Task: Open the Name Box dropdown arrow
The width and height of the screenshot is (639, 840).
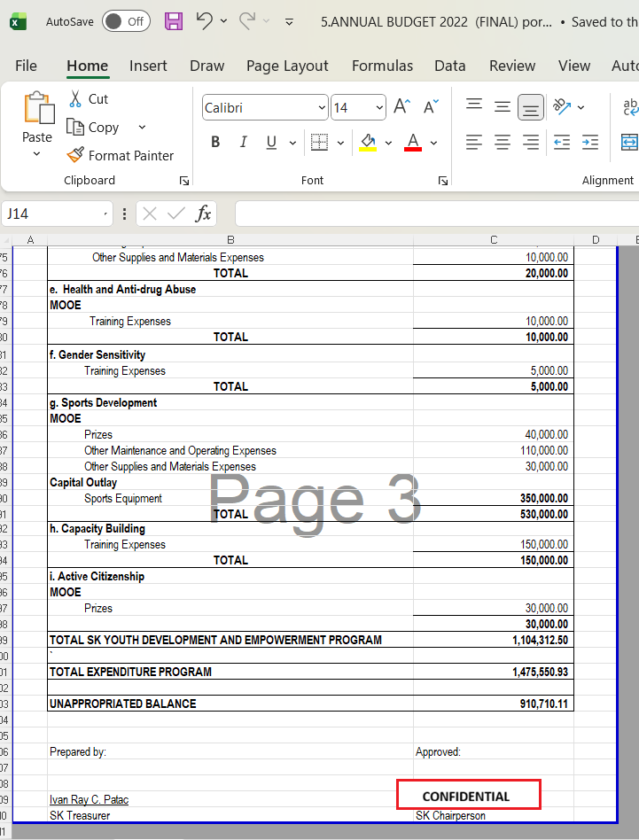Action: point(105,214)
